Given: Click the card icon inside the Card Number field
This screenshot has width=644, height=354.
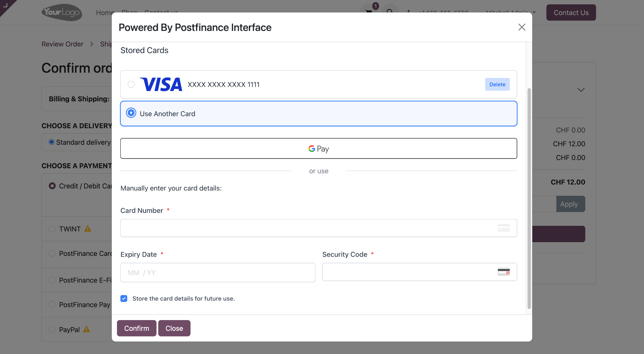Looking at the screenshot, I should tap(503, 228).
